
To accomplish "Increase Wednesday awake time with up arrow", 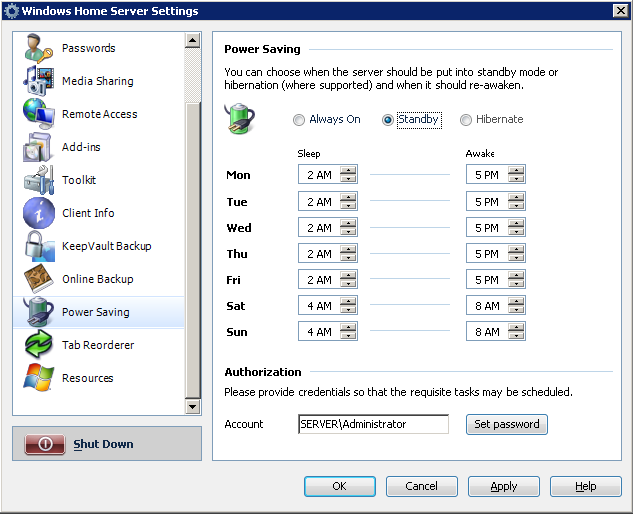I will coord(516,223).
